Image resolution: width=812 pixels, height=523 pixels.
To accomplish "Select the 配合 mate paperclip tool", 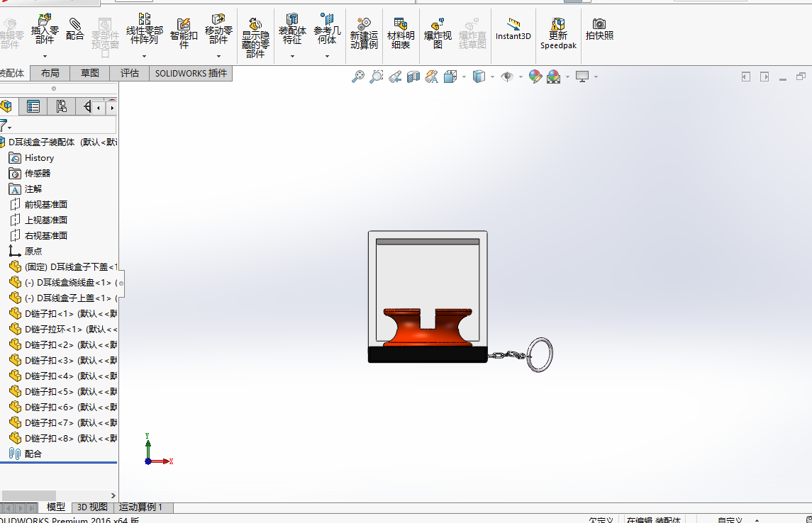I will (74, 29).
